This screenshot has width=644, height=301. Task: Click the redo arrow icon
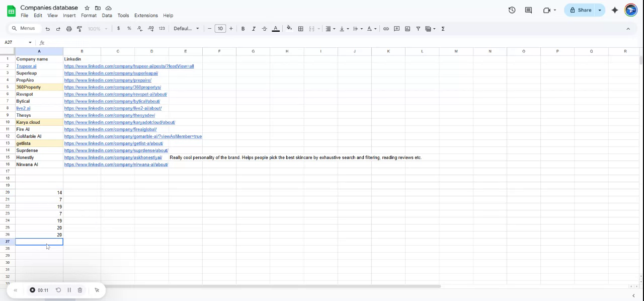tap(58, 29)
